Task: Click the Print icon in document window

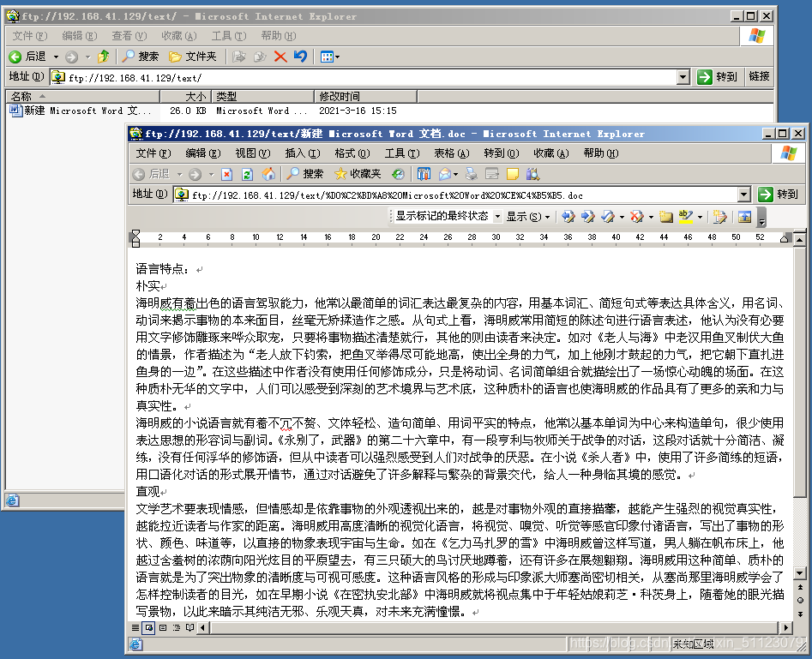Action: 472,175
